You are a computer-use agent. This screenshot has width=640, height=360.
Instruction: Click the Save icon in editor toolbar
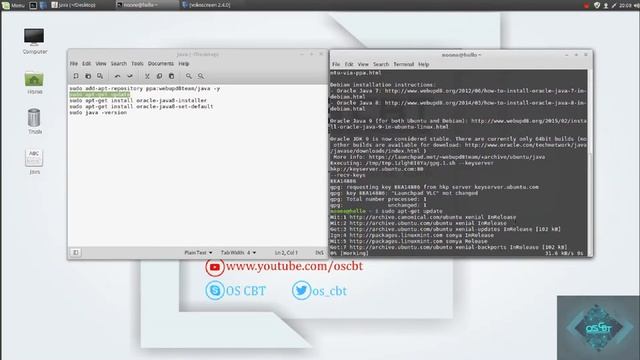coord(100,76)
